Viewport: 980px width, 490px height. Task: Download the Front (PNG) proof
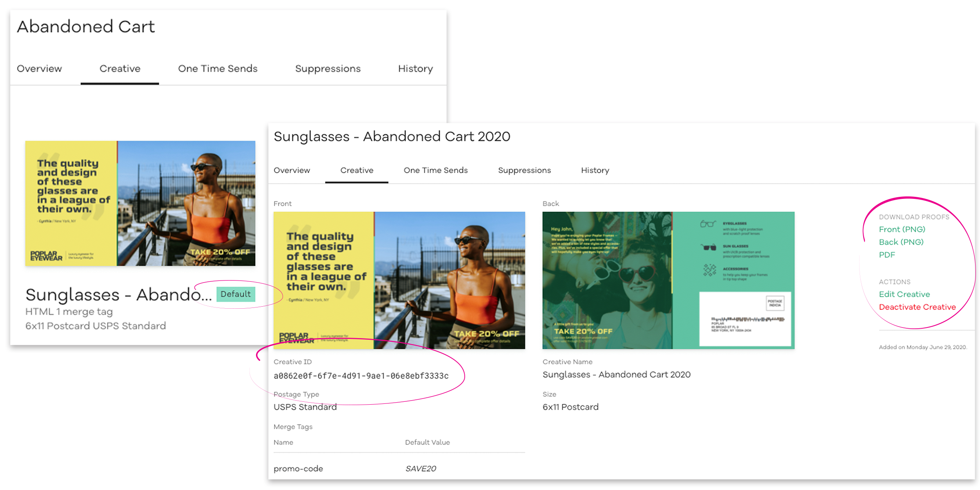[902, 229]
